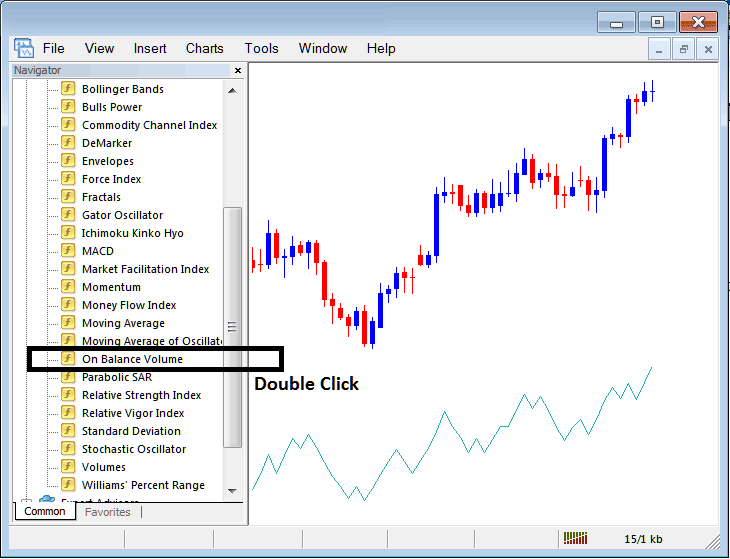The height and width of the screenshot is (559, 730).
Task: Click the green OBV line chart
Action: [x=452, y=434]
